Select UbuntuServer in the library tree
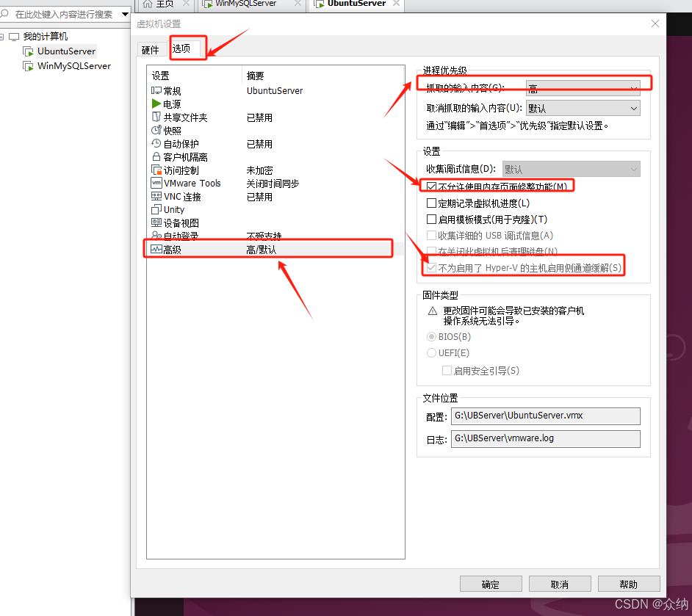Image resolution: width=692 pixels, height=616 pixels. (x=66, y=51)
